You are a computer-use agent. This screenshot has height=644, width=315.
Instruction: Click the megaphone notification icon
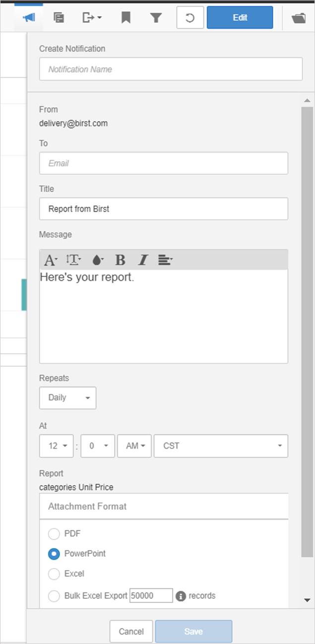(29, 18)
